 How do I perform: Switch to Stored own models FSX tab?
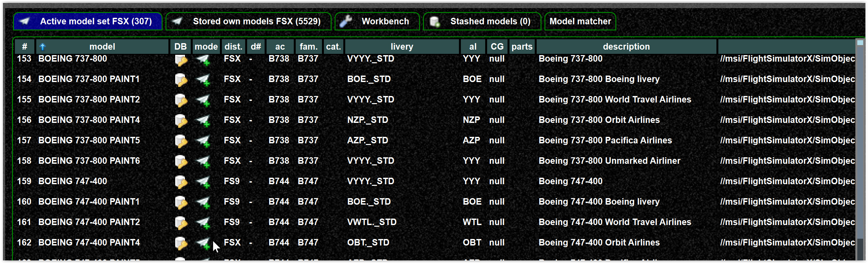pos(248,21)
